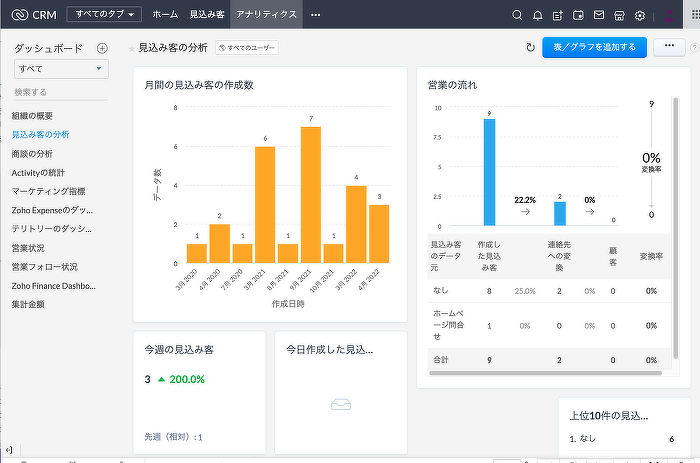Open the notifications bell

click(538, 15)
